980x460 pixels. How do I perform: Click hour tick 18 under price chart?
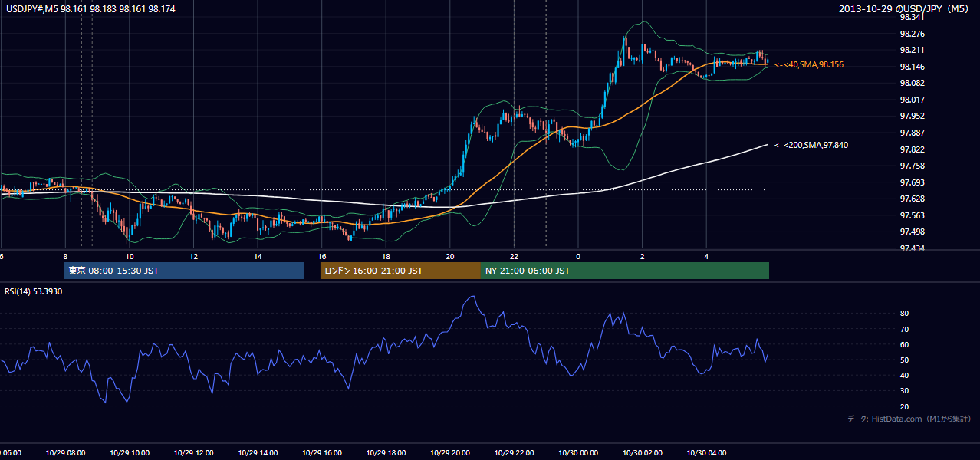386,256
